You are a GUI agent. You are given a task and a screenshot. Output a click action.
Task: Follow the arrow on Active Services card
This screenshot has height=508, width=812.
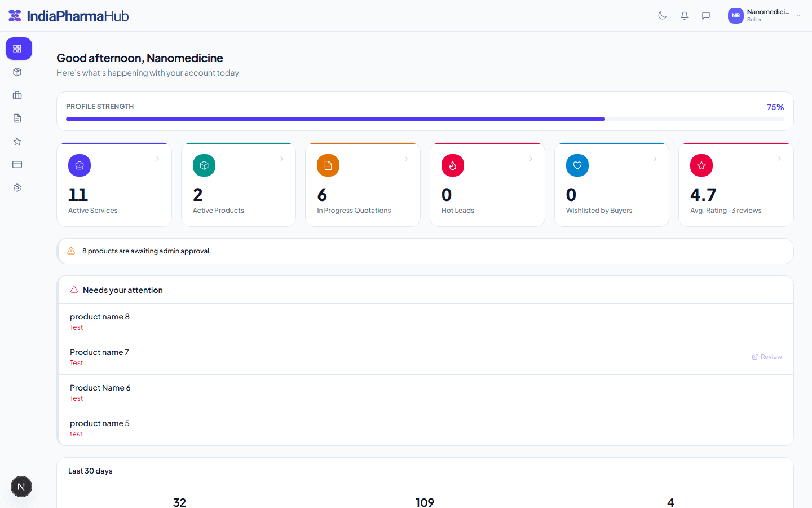click(x=157, y=159)
